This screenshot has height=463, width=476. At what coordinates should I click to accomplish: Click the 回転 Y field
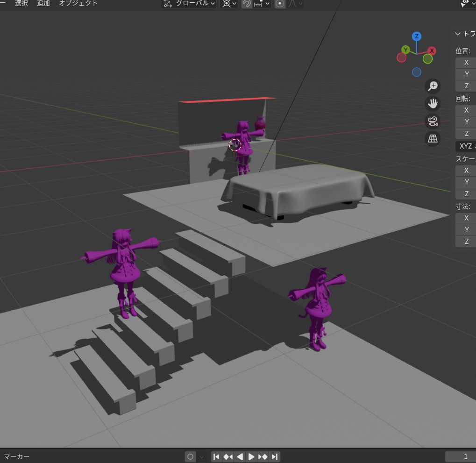point(466,122)
